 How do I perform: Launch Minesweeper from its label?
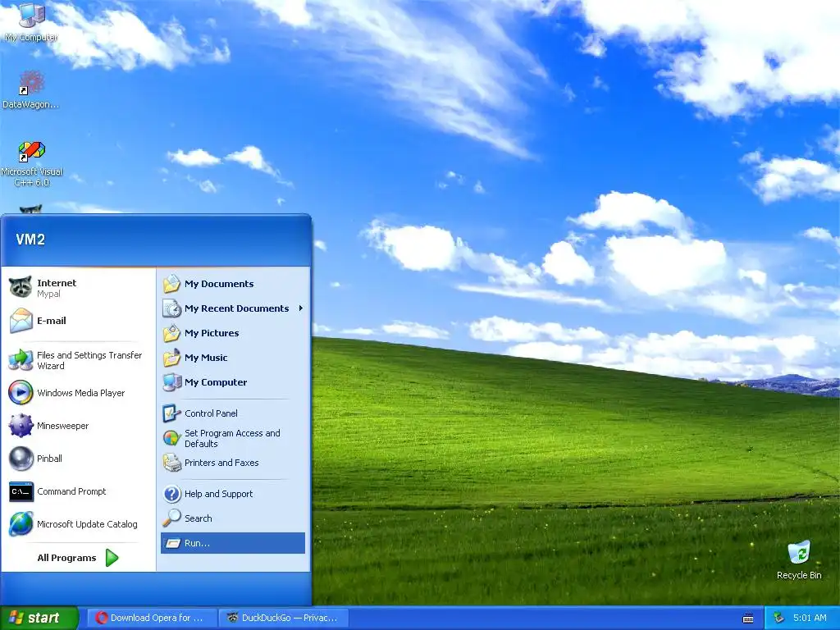click(62, 426)
